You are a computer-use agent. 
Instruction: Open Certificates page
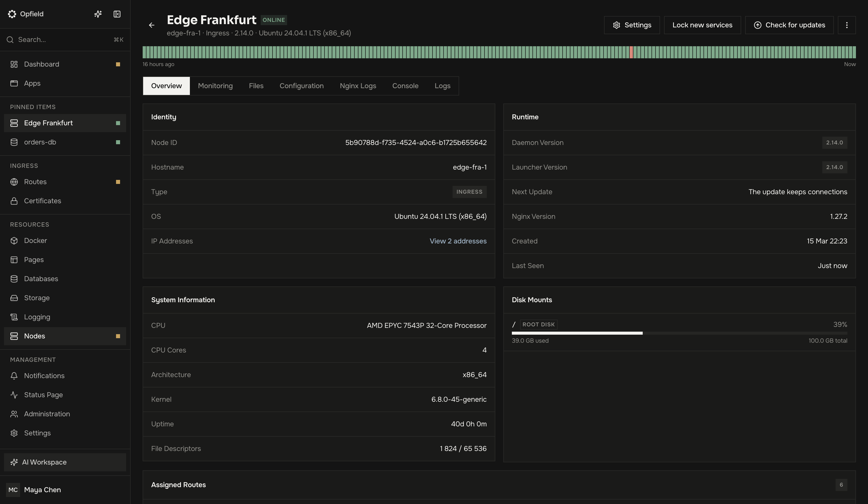click(65, 201)
